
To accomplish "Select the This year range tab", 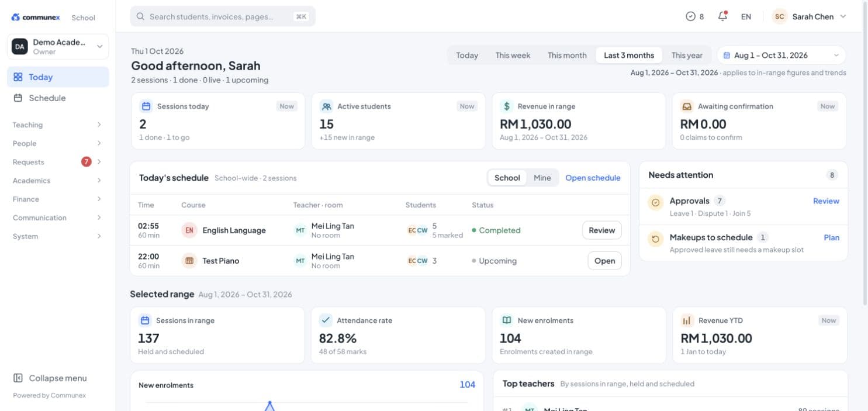I will pos(687,56).
